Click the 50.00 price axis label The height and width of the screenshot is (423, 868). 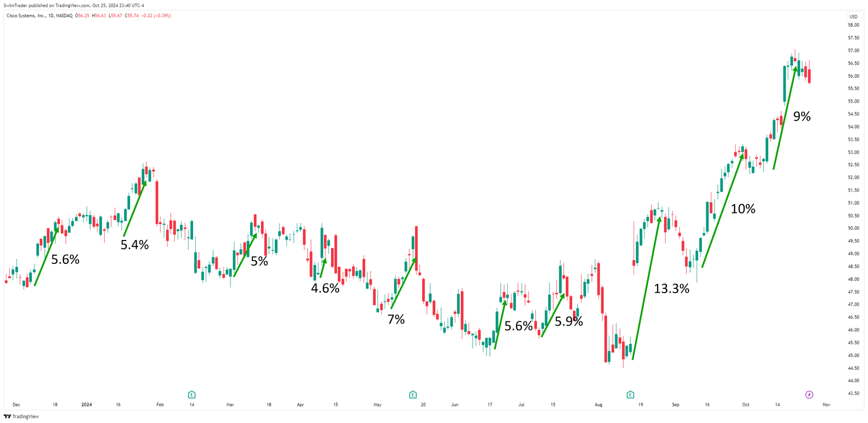853,229
